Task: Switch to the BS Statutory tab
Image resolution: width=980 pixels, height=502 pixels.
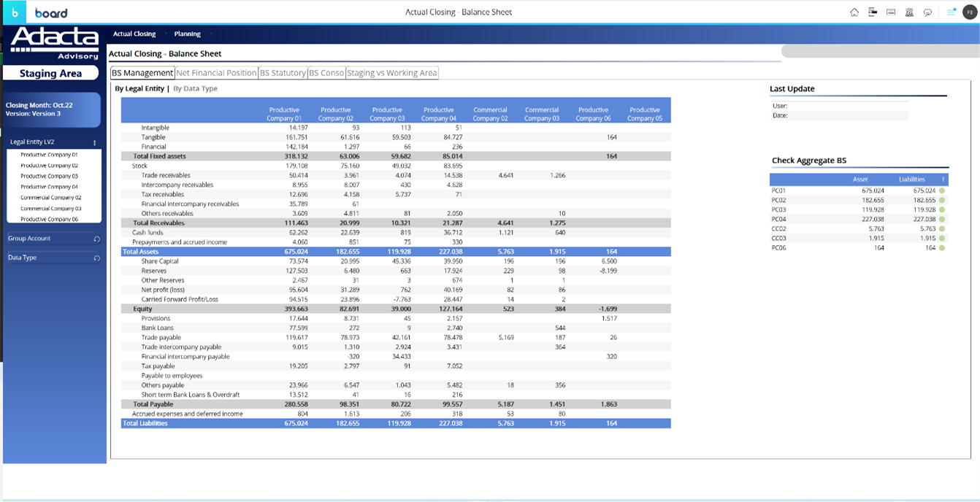Action: click(283, 73)
